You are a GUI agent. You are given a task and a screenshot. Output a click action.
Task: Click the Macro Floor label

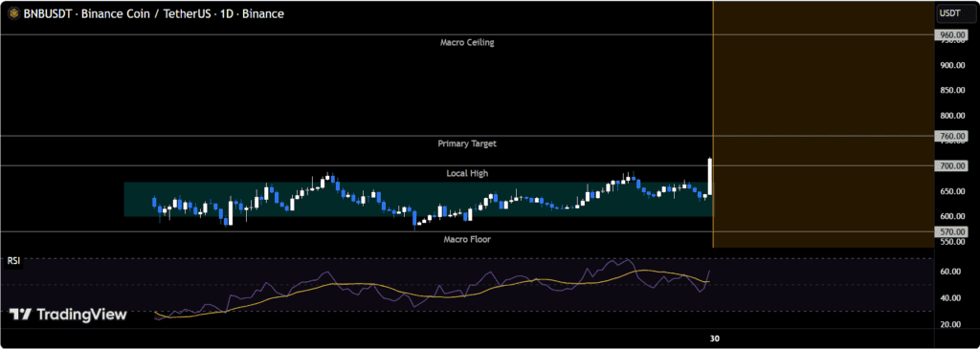pyautogui.click(x=467, y=239)
